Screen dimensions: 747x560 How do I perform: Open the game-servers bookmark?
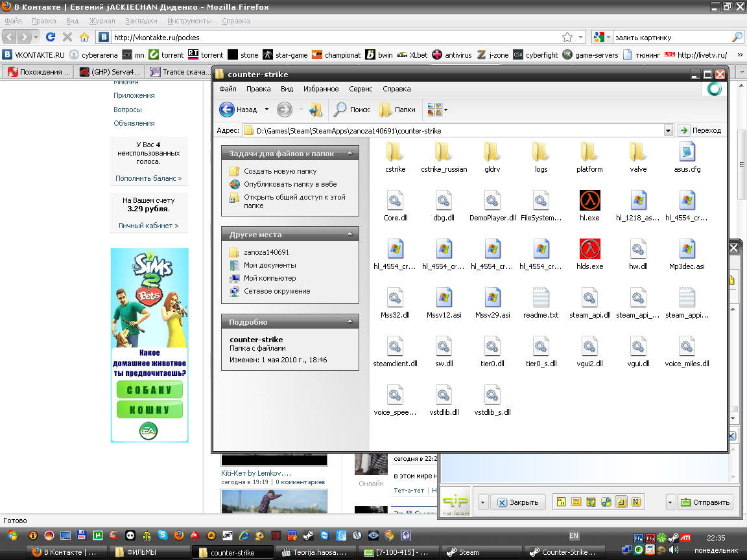click(590, 54)
